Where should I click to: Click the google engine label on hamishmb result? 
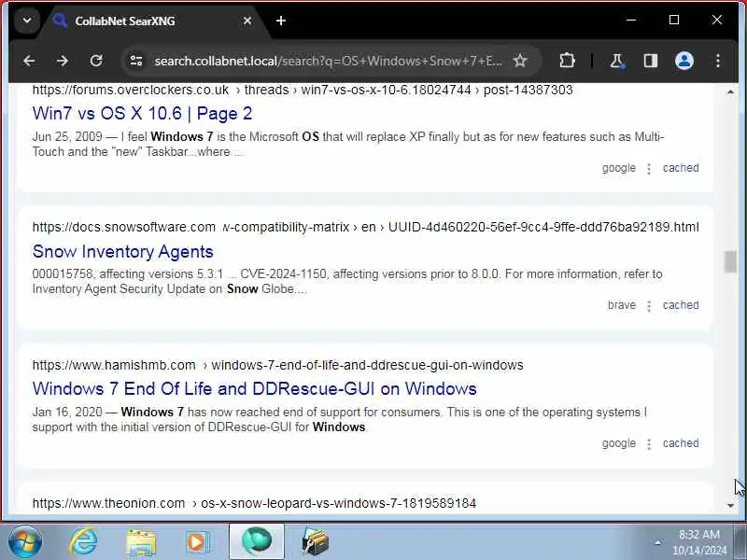pos(618,443)
